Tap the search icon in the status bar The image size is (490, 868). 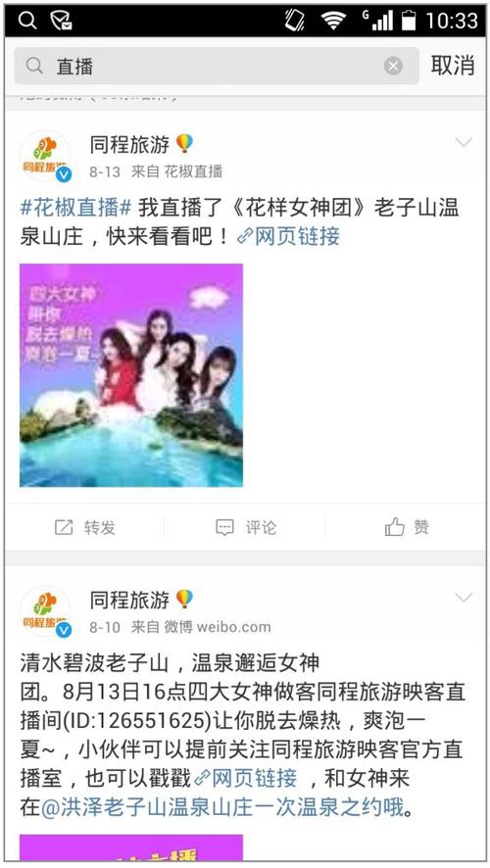click(27, 21)
